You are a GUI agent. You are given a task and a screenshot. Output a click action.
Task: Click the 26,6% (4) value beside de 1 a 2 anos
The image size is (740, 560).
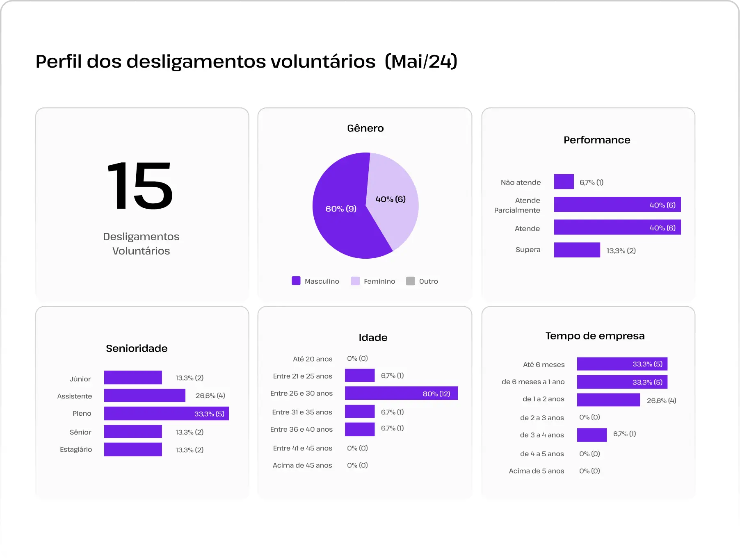point(661,401)
